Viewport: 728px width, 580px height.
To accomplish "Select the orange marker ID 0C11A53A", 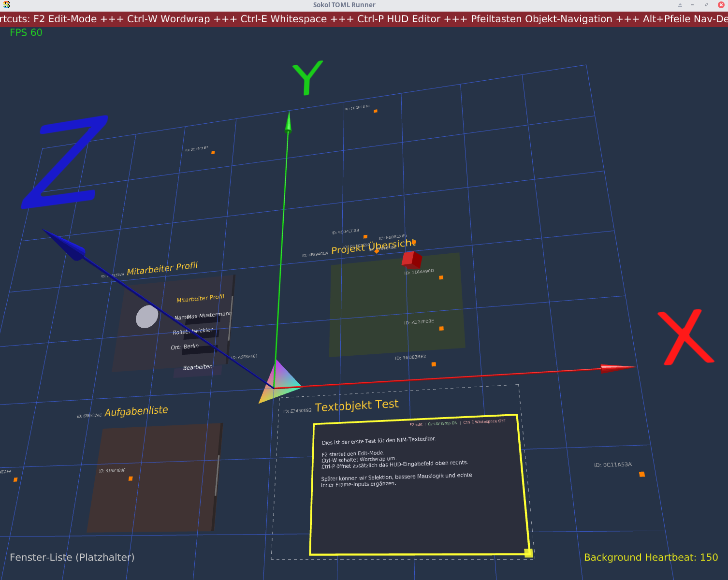I will coord(642,475).
